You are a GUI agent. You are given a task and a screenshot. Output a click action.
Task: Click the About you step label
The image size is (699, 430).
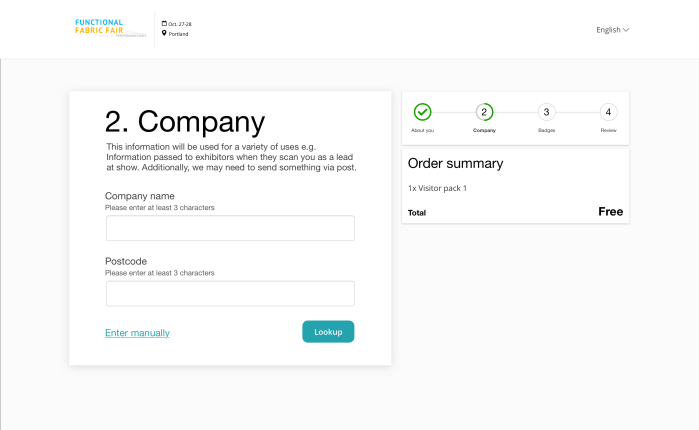[422, 131]
